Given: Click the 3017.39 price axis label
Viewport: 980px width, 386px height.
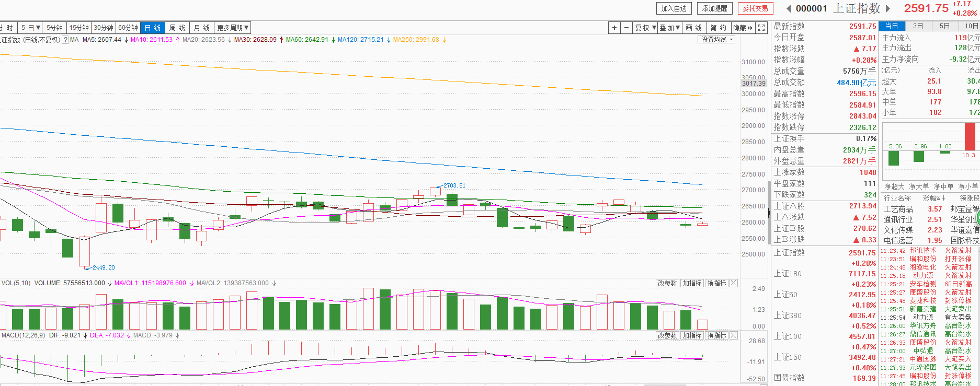Looking at the screenshot, I should (754, 84).
